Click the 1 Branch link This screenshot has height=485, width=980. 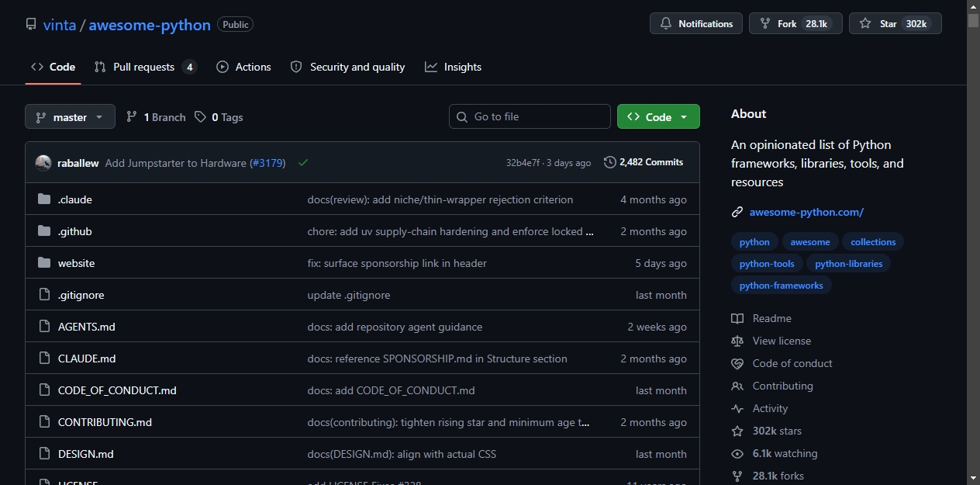156,117
